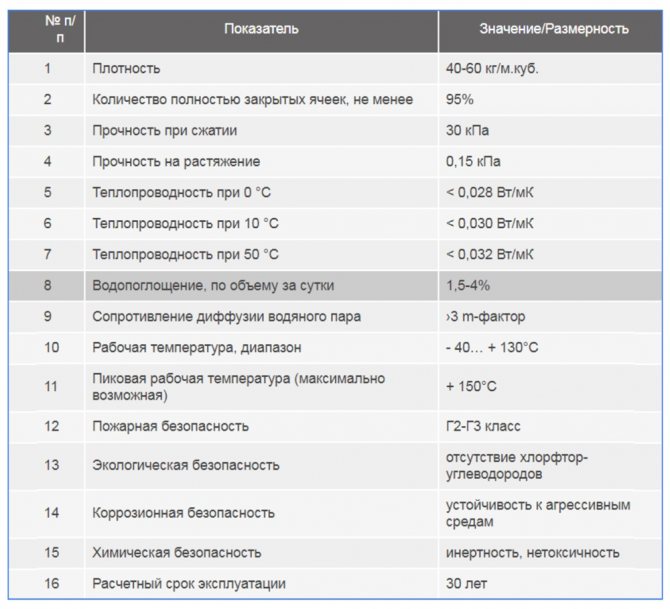Click the "Показатель" column header

260,29
